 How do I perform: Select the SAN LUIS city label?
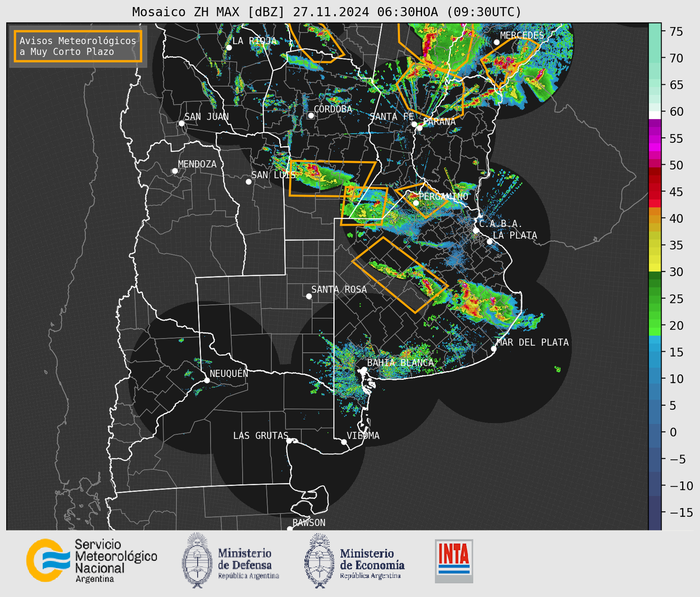[x=273, y=175]
